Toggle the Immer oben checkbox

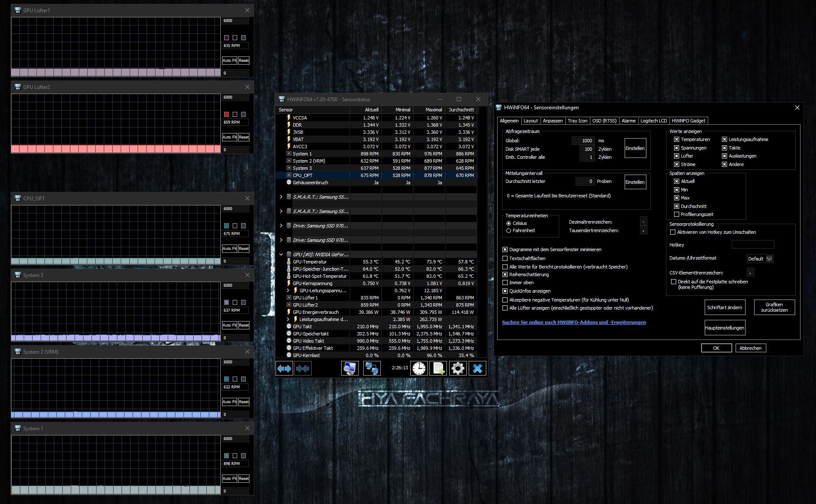point(505,282)
